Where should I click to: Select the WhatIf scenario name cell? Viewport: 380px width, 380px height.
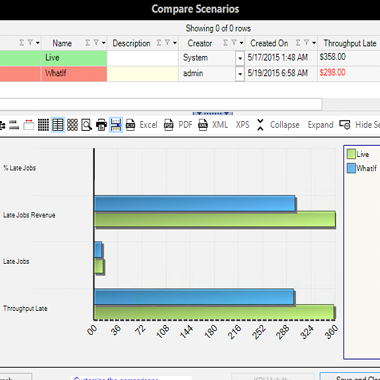(x=74, y=74)
